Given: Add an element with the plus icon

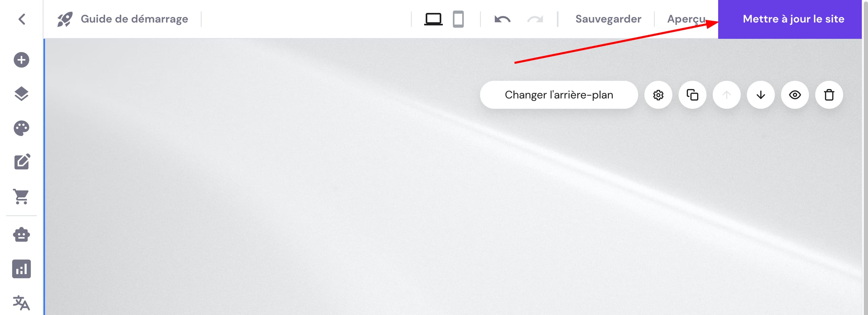Looking at the screenshot, I should 21,60.
